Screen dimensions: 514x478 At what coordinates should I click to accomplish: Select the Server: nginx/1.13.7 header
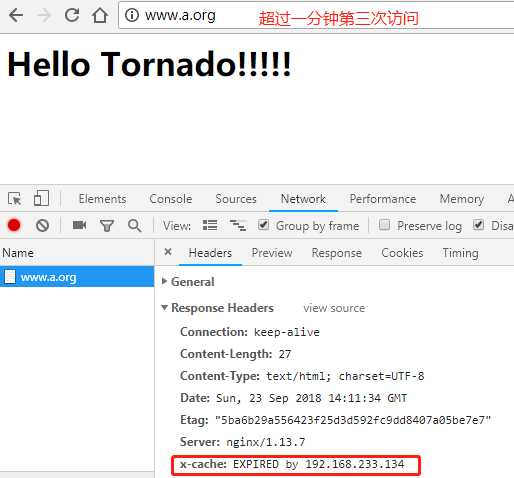tap(242, 442)
